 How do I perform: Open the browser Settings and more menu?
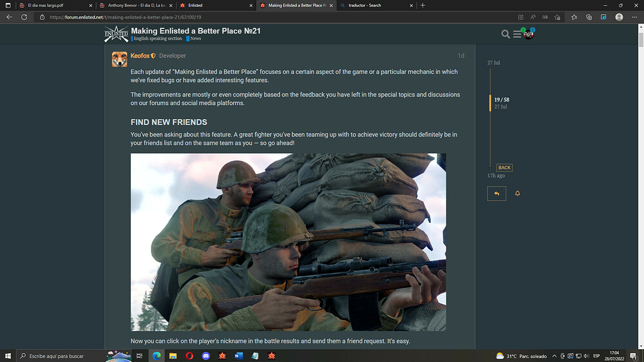tap(634, 17)
